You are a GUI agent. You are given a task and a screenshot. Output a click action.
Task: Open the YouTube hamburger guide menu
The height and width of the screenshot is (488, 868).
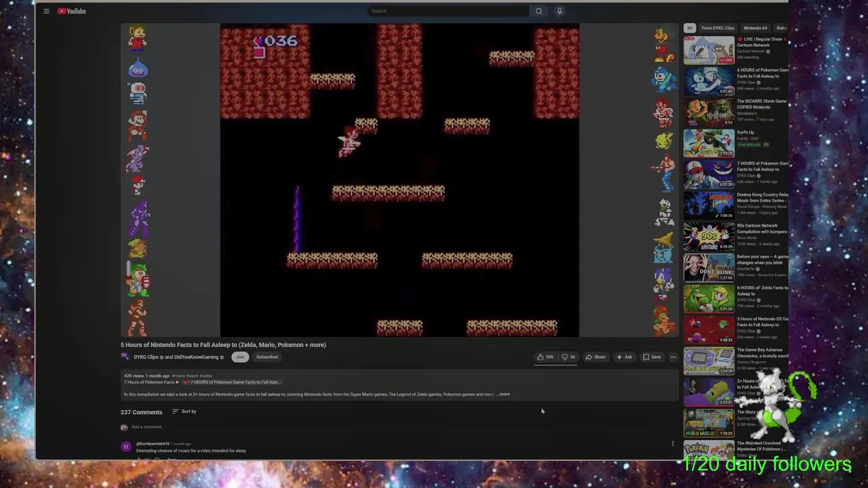[x=46, y=11]
